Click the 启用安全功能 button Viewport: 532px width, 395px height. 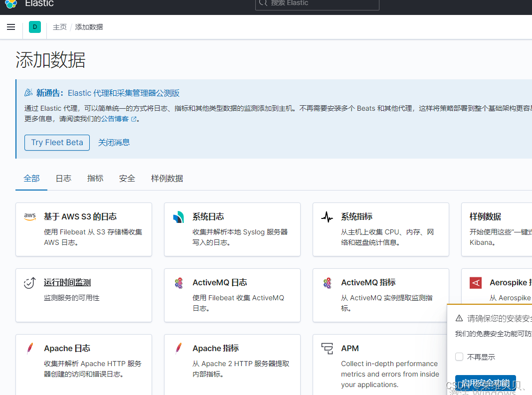(485, 384)
